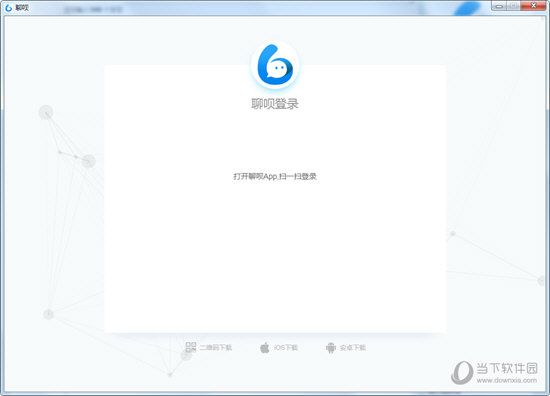Viewport: 550px width, 396px height.
Task: Click the blue 聊呗 logo above the login card
Action: (275, 65)
